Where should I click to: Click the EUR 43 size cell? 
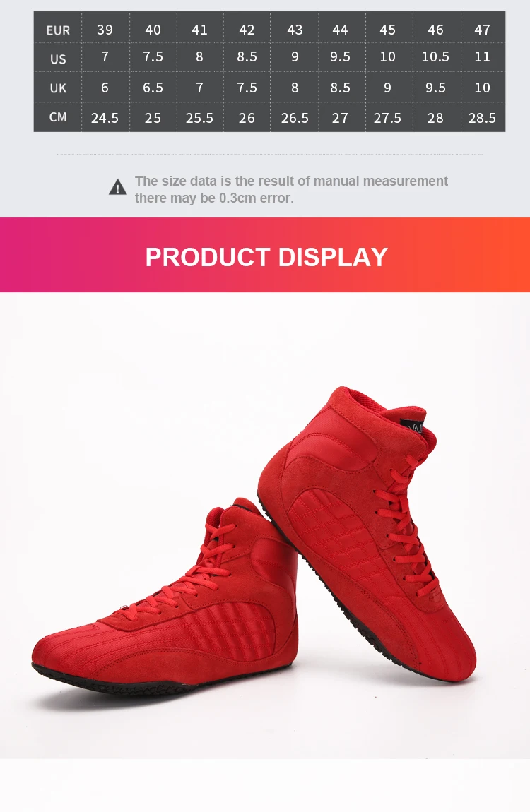point(294,29)
